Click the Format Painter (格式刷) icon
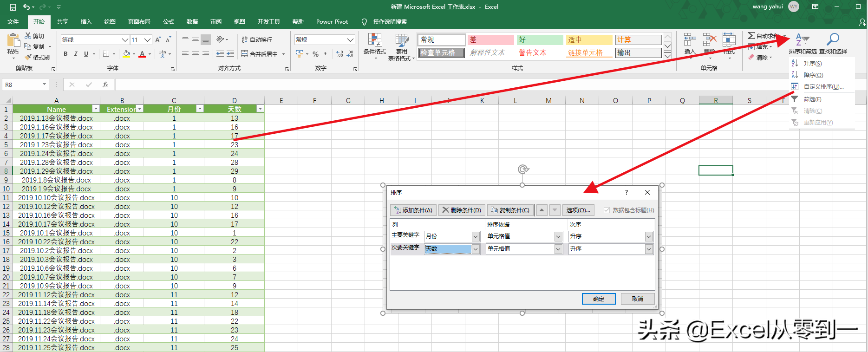 coord(29,57)
